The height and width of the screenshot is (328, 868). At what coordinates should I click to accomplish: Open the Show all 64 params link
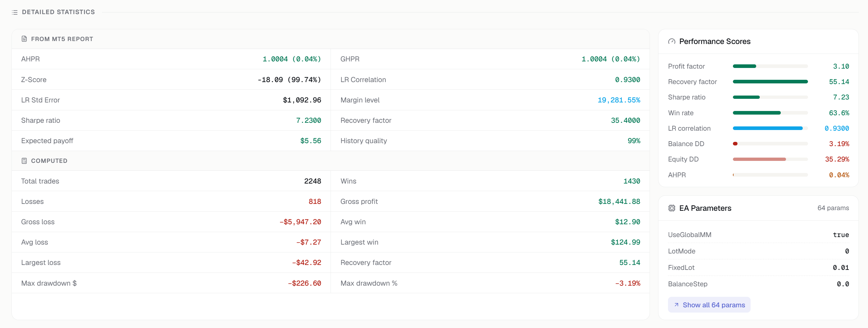click(x=709, y=305)
